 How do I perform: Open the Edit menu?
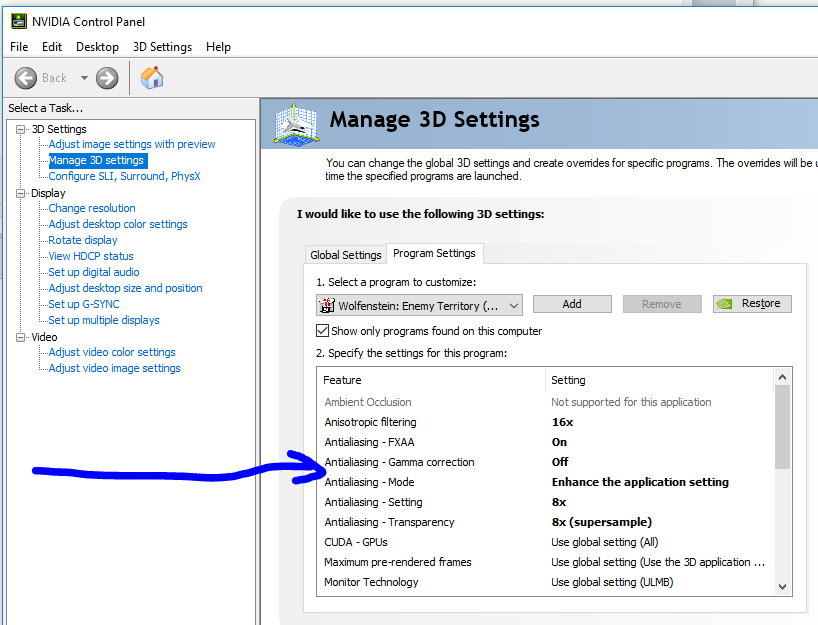pyautogui.click(x=52, y=47)
